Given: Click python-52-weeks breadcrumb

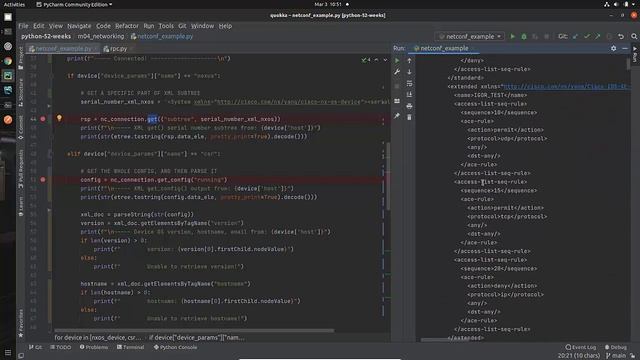Looking at the screenshot, I should point(46,36).
